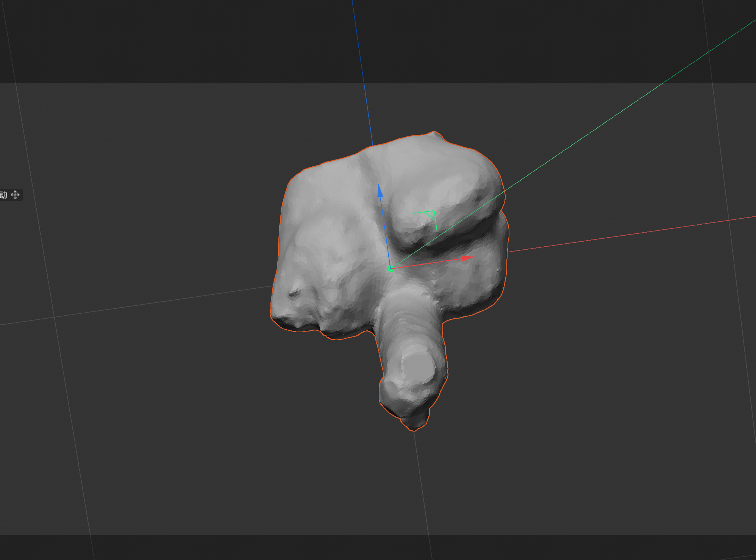Image resolution: width=756 pixels, height=560 pixels.
Task: Click the move crosshair icon next to the 移动 label
Action: [x=15, y=195]
